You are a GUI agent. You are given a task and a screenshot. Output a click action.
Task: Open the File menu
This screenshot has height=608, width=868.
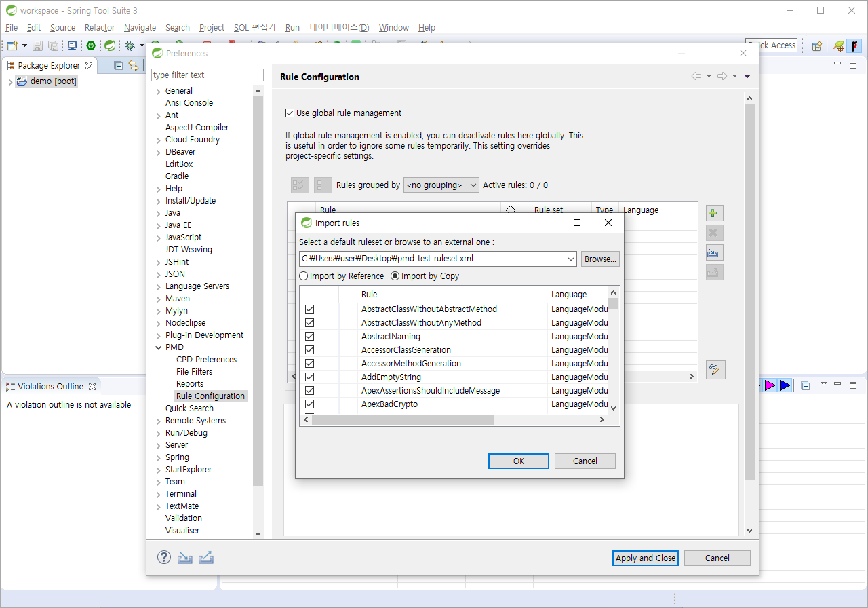(x=12, y=28)
